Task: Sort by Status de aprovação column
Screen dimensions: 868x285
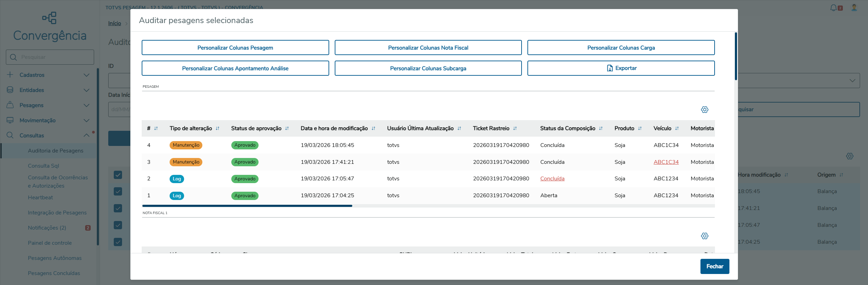Action: (x=287, y=128)
